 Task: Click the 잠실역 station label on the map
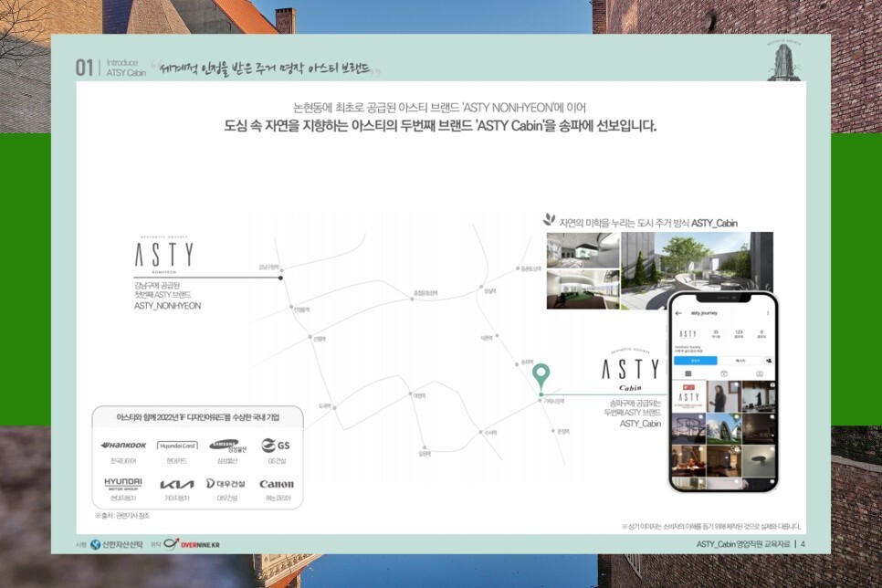(x=490, y=291)
